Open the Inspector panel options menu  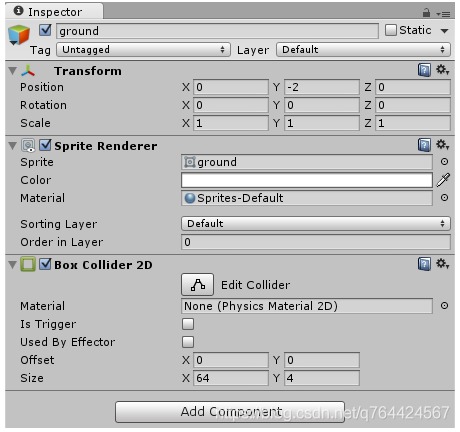tap(443, 14)
